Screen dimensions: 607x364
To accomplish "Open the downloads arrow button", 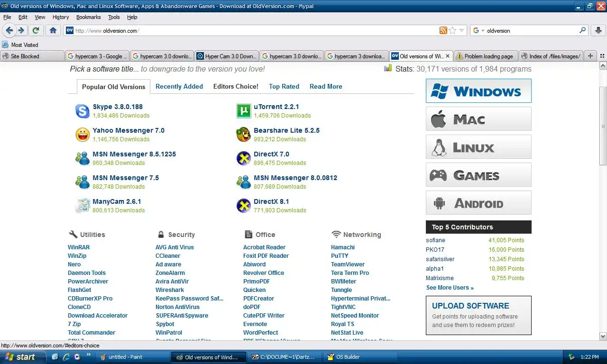I will coord(598,30).
